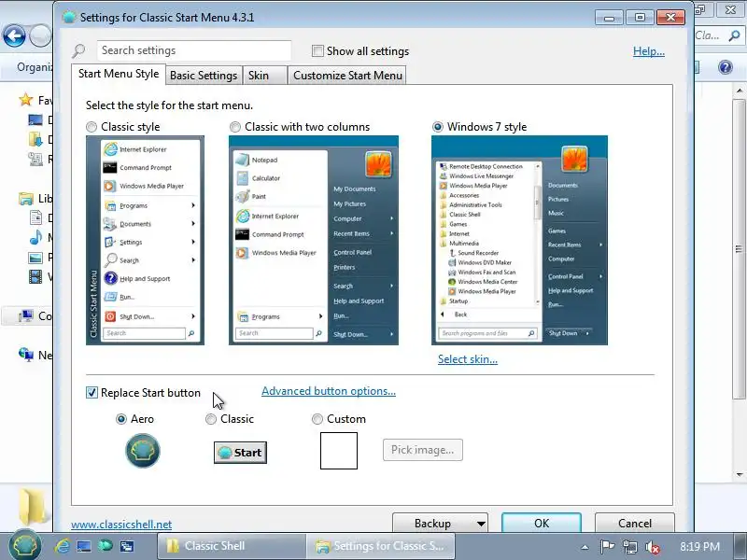Click the Explorer search box magnifier icon
747x560 pixels.
pos(734,35)
